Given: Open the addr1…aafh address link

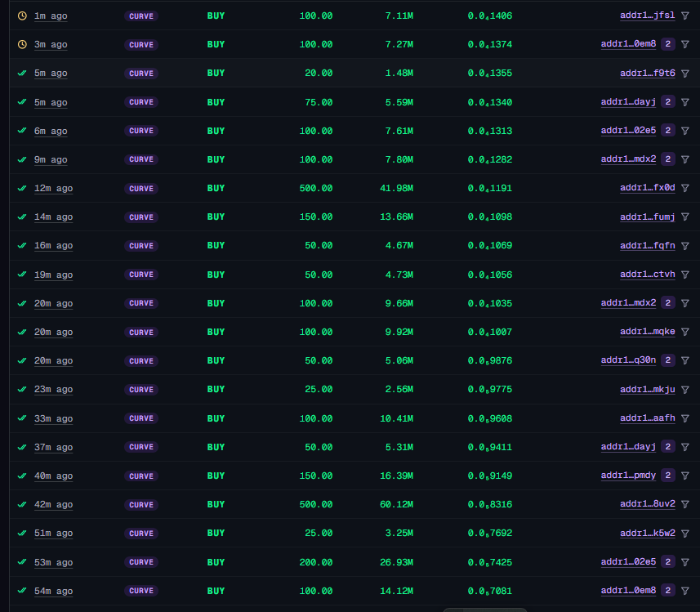Looking at the screenshot, I should point(648,418).
